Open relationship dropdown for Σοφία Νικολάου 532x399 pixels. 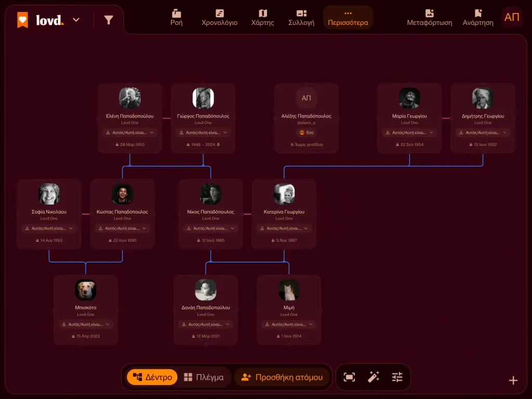click(49, 229)
